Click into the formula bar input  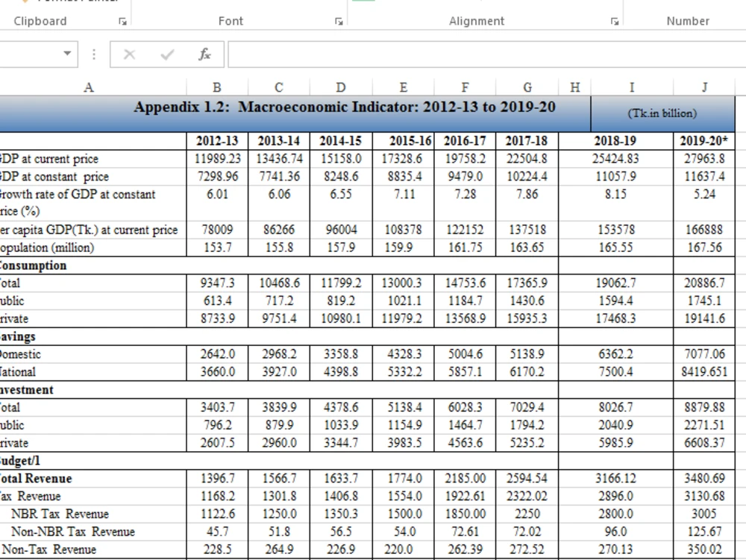486,54
